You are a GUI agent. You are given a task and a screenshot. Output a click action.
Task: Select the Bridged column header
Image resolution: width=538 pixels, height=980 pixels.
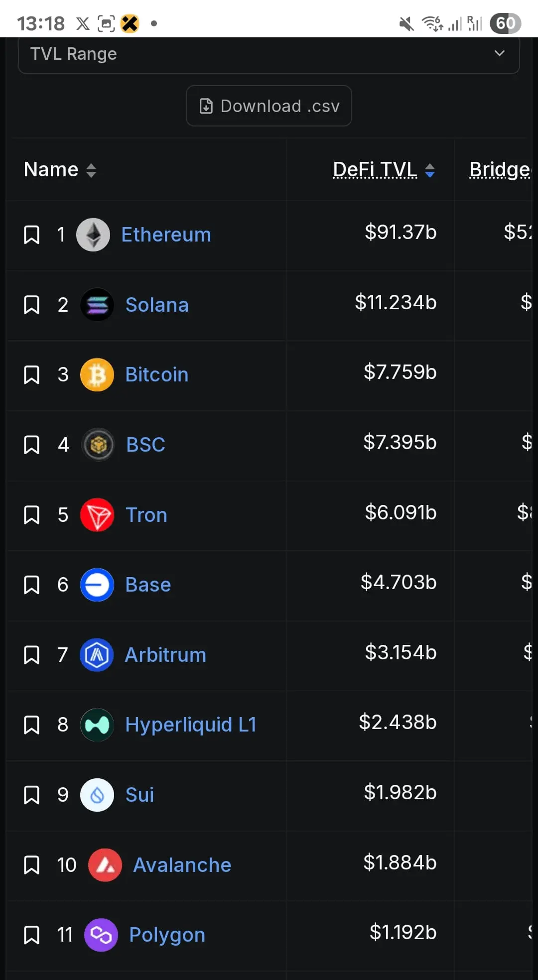(x=500, y=170)
